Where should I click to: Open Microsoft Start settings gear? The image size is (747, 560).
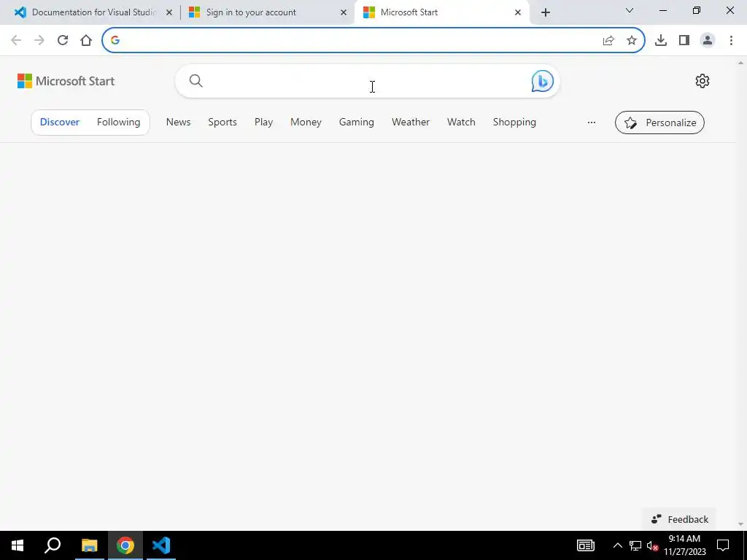tap(703, 81)
